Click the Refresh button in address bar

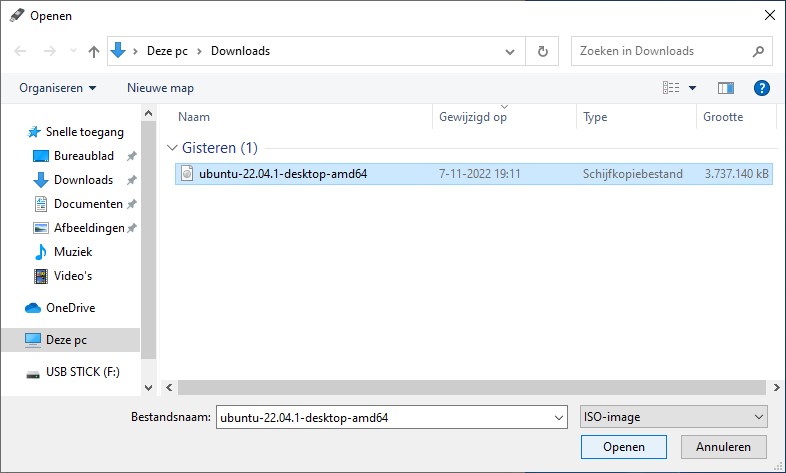(542, 51)
